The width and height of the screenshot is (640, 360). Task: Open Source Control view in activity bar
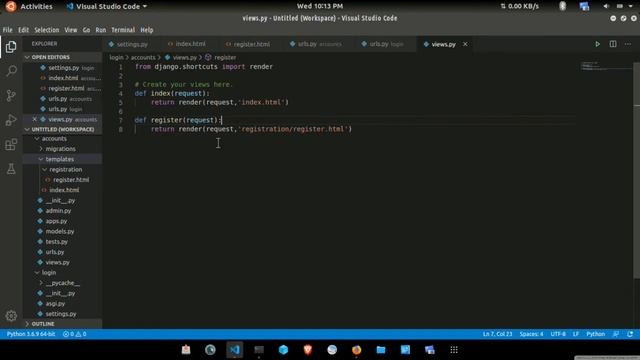pos(11,96)
